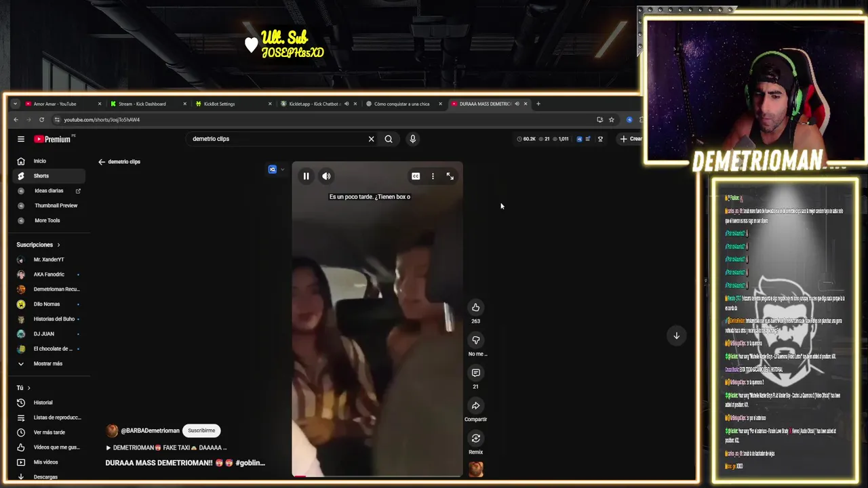Clear the search text with the X
This screenshot has height=488, width=868.
371,139
